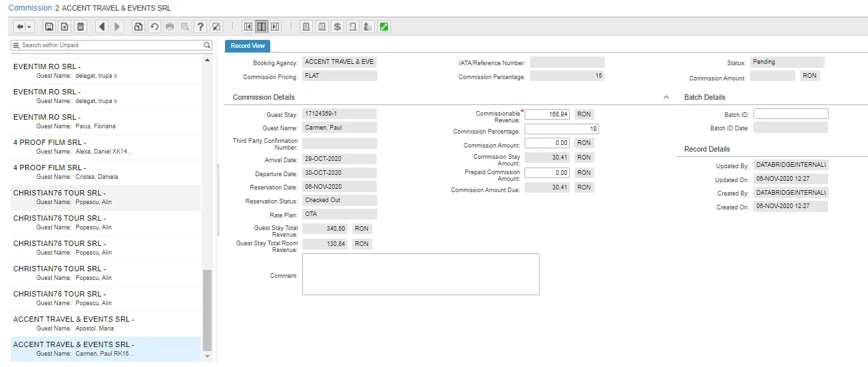
Task: Go to previous record with the left triangle
Action: click(102, 27)
